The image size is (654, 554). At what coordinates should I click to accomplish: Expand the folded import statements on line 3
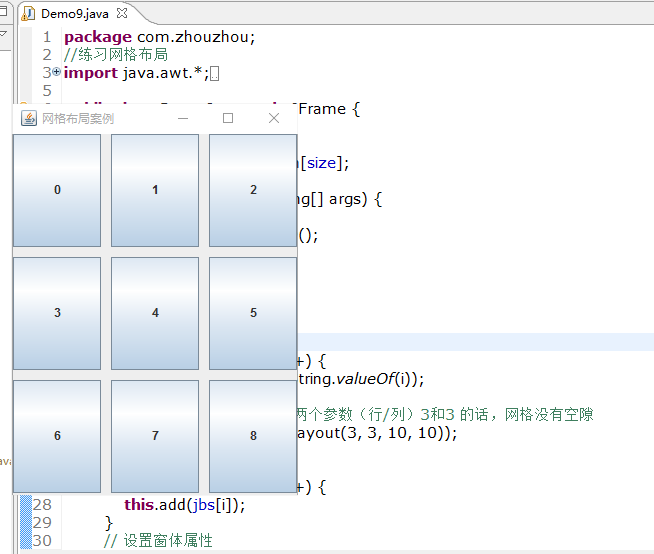coord(57,72)
